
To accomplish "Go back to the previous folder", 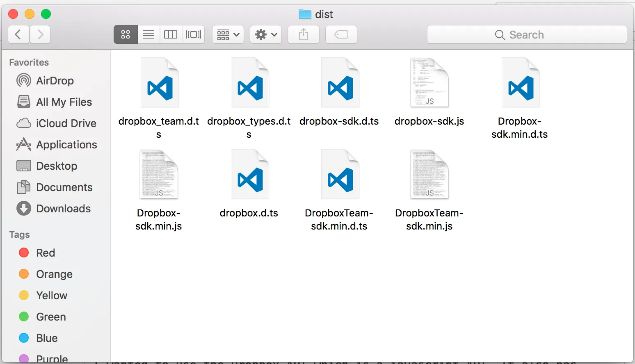I will (18, 34).
